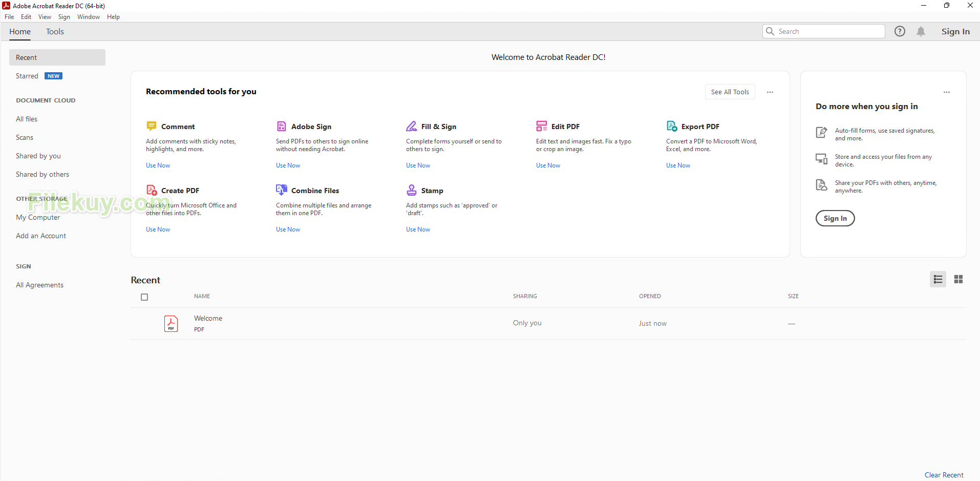
Task: Click the Stamp tool icon
Action: [x=411, y=190]
